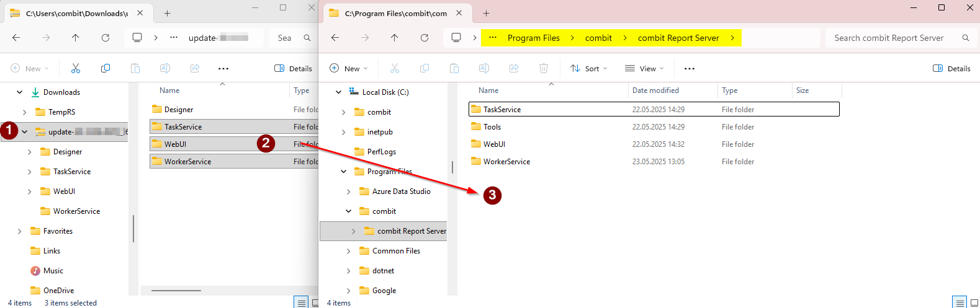Add a new tab in the right window
The width and height of the screenshot is (980, 308).
tap(486, 13)
